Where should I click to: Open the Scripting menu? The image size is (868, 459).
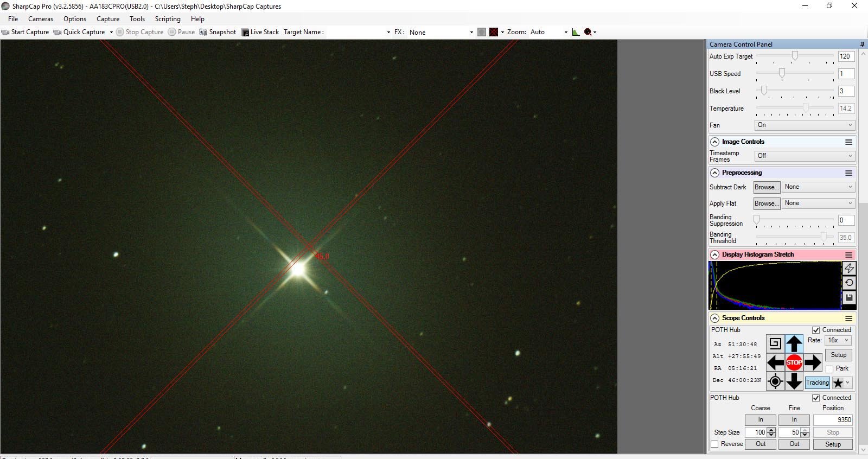(168, 19)
